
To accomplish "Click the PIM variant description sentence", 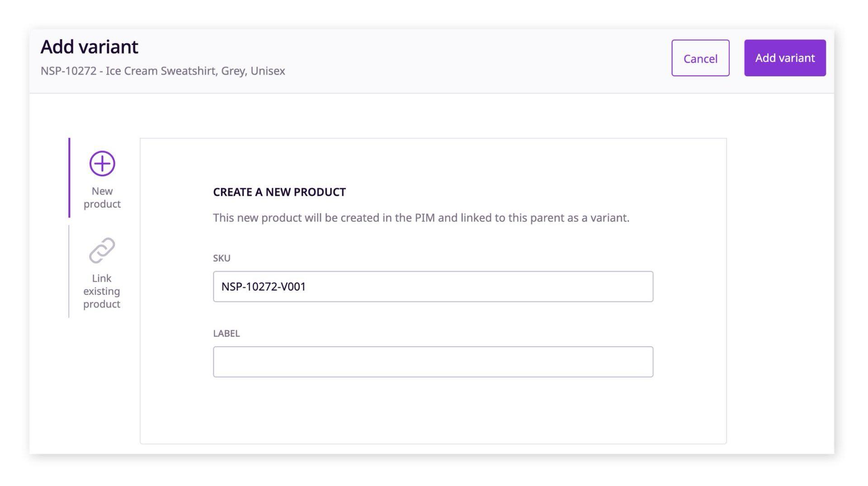I will click(x=421, y=218).
